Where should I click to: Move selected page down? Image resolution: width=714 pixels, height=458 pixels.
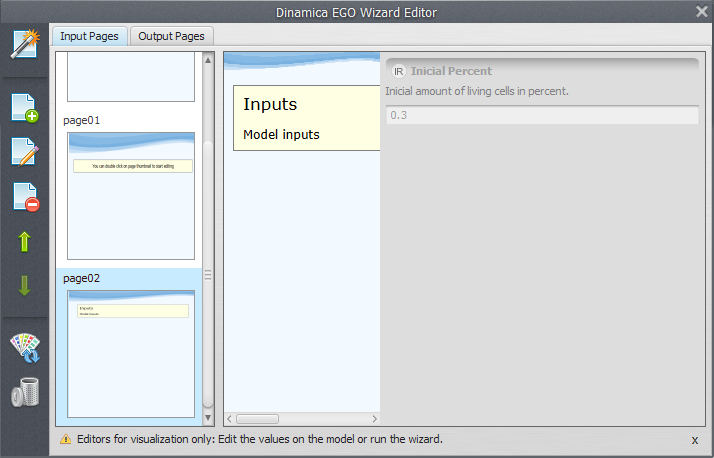[24, 286]
